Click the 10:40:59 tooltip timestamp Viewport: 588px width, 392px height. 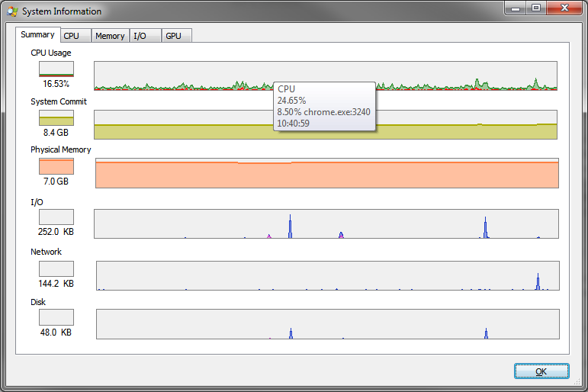click(x=293, y=123)
